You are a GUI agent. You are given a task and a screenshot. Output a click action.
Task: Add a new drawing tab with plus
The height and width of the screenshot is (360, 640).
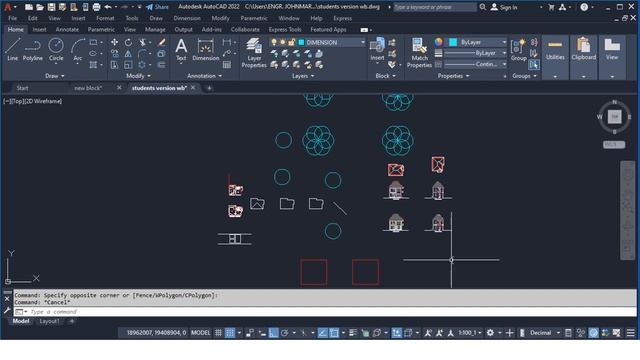209,88
